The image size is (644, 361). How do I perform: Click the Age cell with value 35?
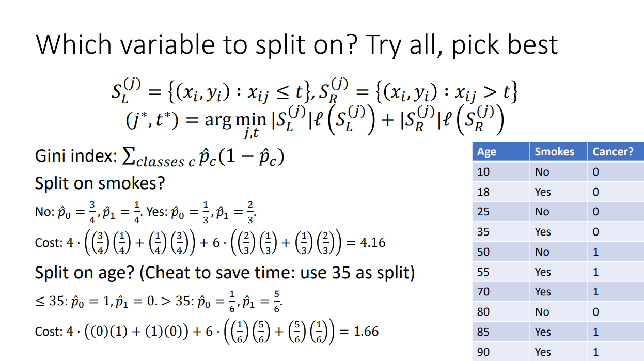coord(484,232)
